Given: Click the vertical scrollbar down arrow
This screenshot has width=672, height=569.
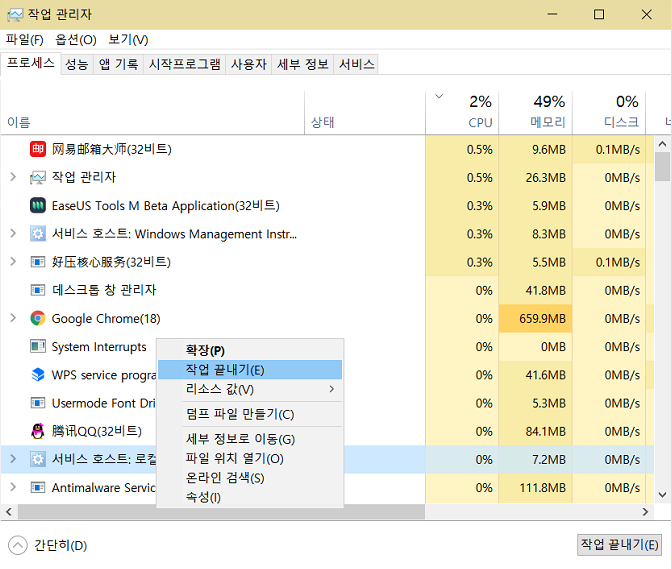Looking at the screenshot, I should (663, 495).
